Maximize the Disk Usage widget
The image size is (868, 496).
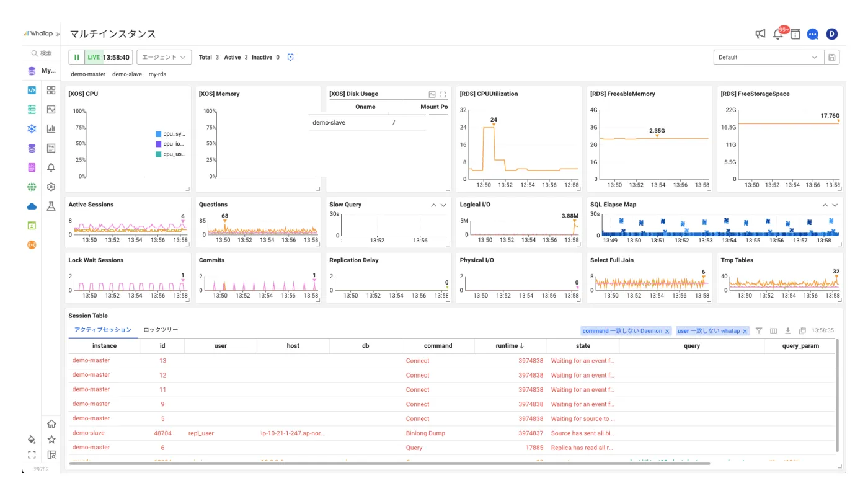tap(443, 94)
